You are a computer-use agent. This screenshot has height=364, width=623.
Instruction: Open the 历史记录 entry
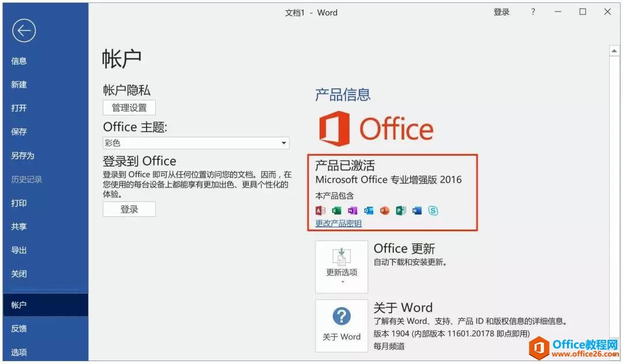tap(27, 179)
